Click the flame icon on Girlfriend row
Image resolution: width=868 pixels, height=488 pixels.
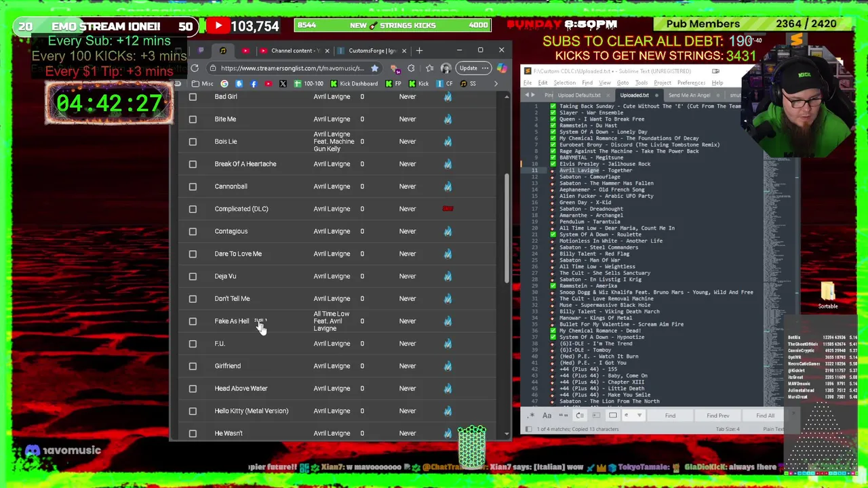click(x=448, y=366)
